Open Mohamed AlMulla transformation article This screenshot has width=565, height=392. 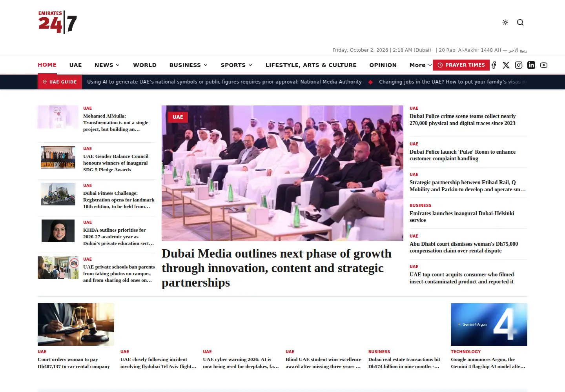[116, 123]
